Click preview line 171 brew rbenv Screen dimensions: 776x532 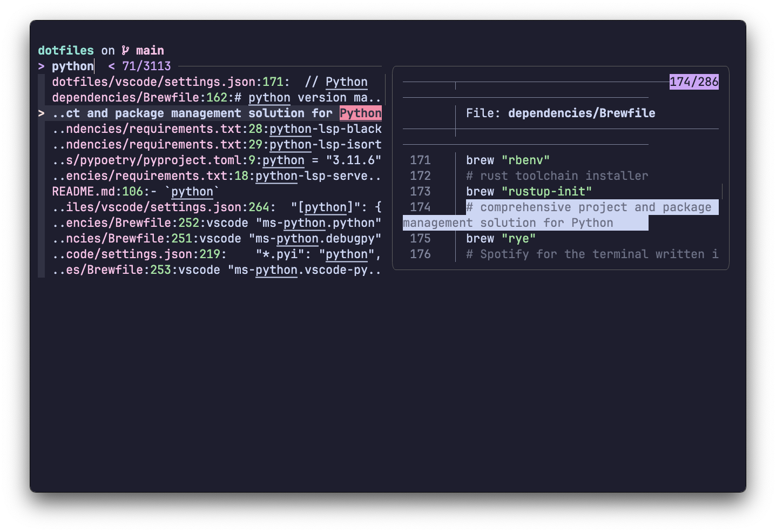pyautogui.click(x=508, y=160)
